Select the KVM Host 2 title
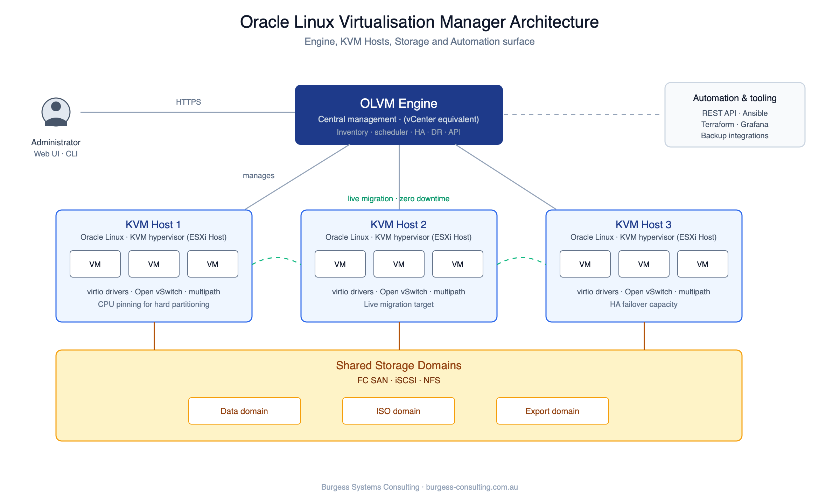 (399, 224)
